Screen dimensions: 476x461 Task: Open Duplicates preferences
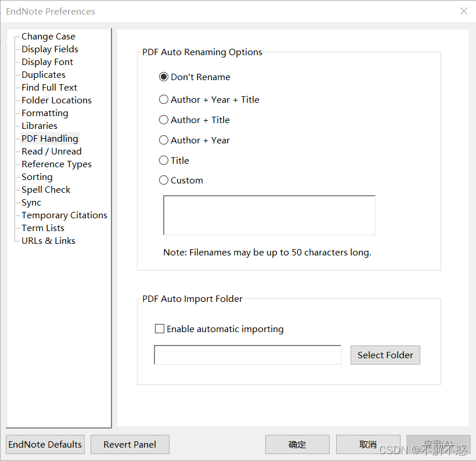pos(44,75)
